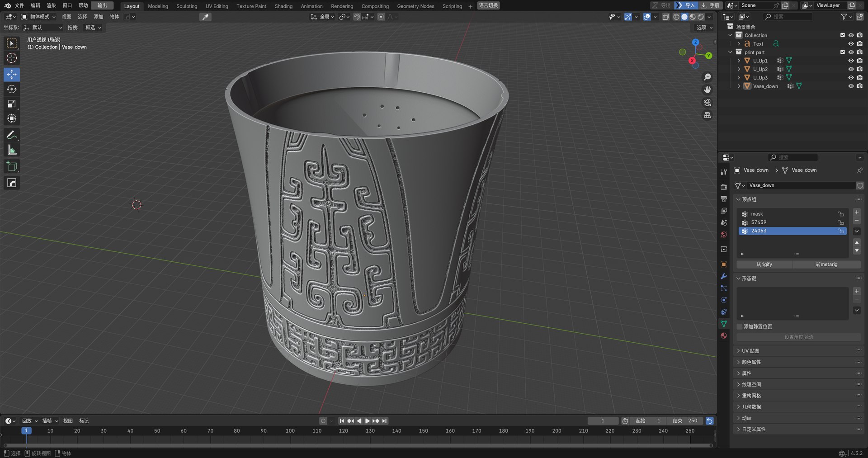Screen dimensions: 868x458
Task: Open the 渲染 menu
Action: click(x=52, y=5)
